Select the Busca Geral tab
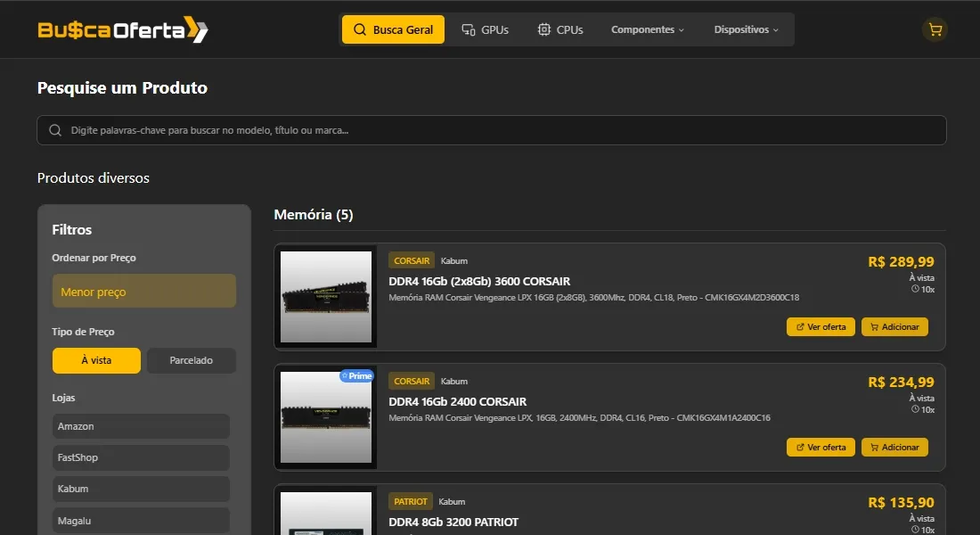Screen dimensions: 980x535 tap(393, 29)
